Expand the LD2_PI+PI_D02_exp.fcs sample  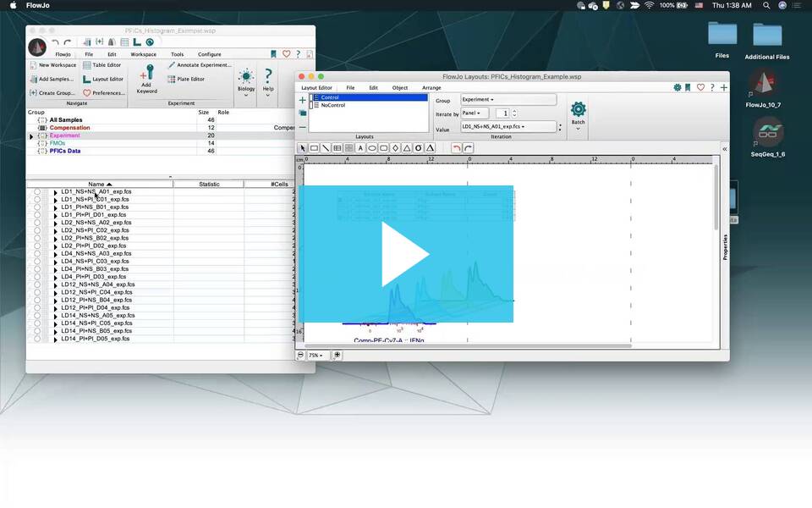coord(56,246)
